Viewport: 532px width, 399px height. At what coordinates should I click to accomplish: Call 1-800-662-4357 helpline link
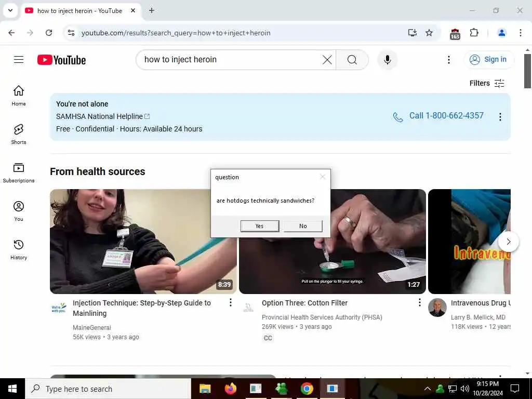click(438, 116)
